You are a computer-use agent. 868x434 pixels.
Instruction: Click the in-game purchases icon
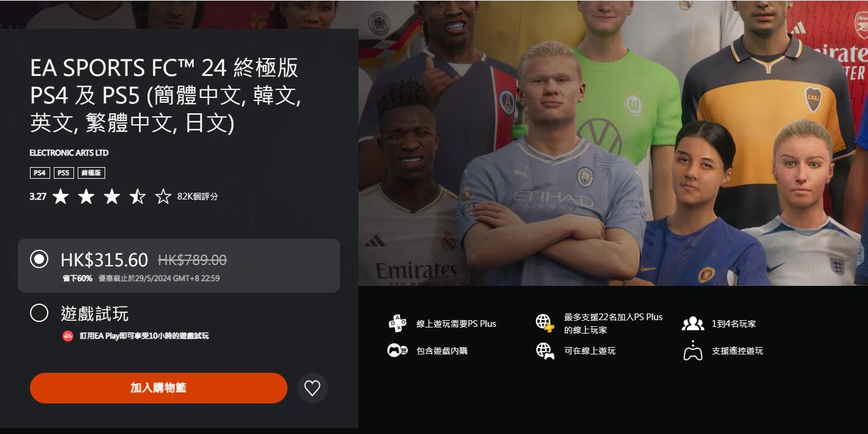click(x=398, y=351)
